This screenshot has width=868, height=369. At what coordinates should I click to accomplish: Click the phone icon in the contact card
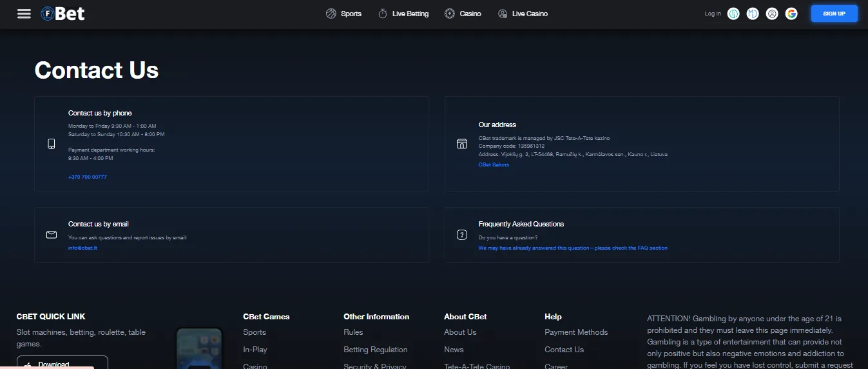[52, 144]
